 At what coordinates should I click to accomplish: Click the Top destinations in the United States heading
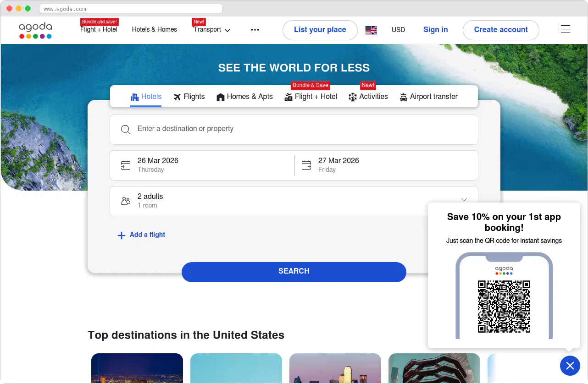coord(186,335)
